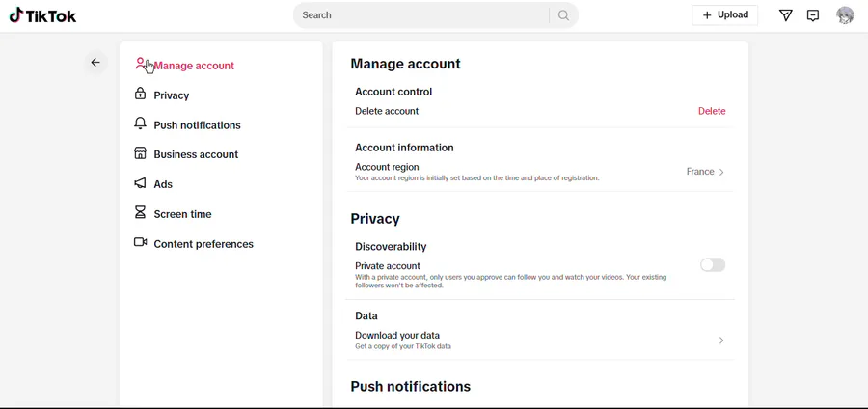Go back with the arrow button

pyautogui.click(x=95, y=63)
